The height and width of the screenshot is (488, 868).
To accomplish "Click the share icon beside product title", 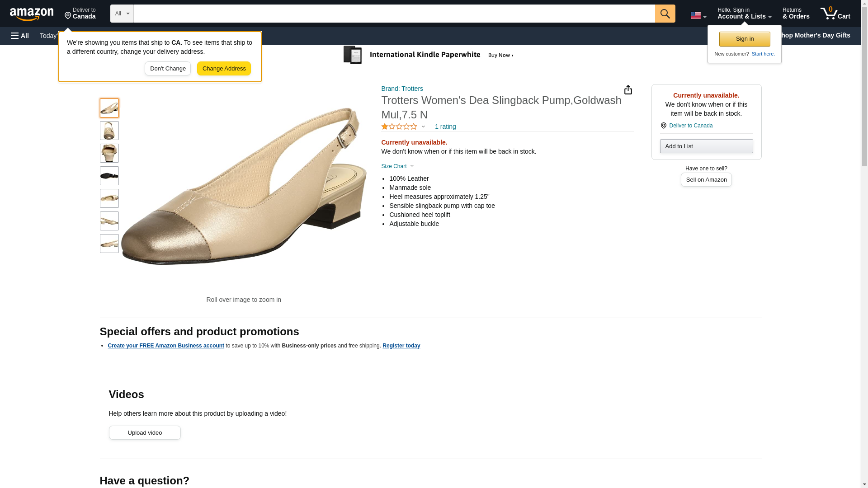I will point(628,90).
